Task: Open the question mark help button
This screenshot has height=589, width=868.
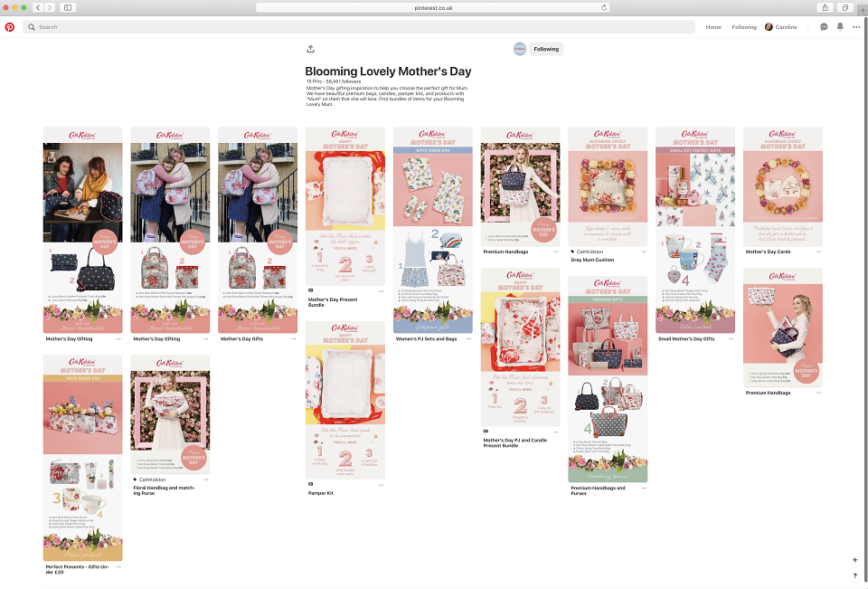Action: click(x=854, y=575)
